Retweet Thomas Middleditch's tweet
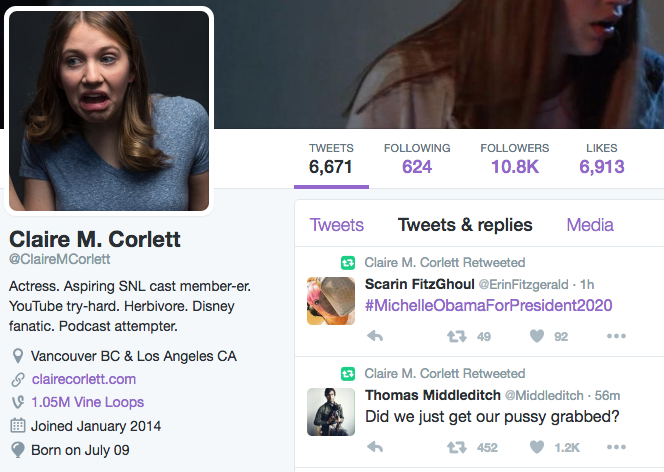Screen dimensions: 664x472 coord(456,447)
